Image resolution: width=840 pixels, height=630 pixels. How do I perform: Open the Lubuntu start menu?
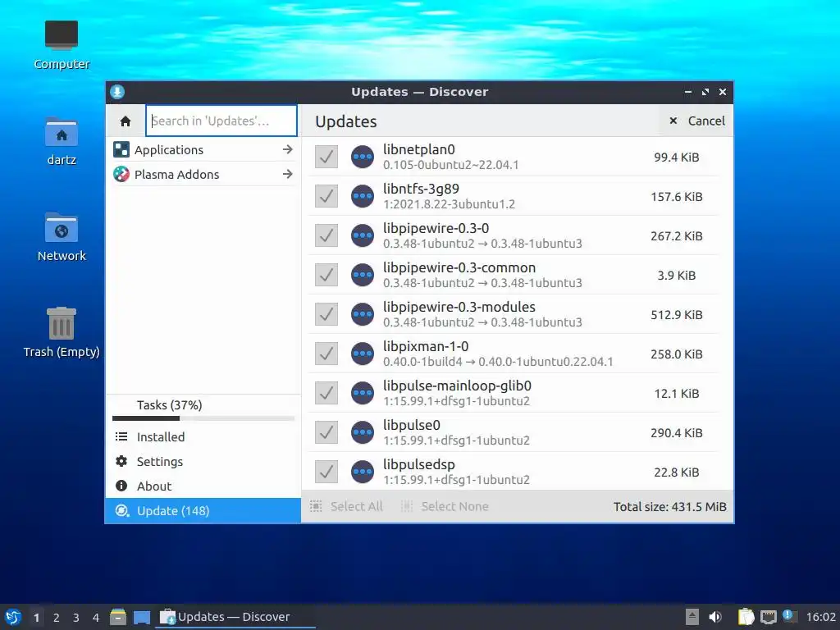[x=13, y=617]
